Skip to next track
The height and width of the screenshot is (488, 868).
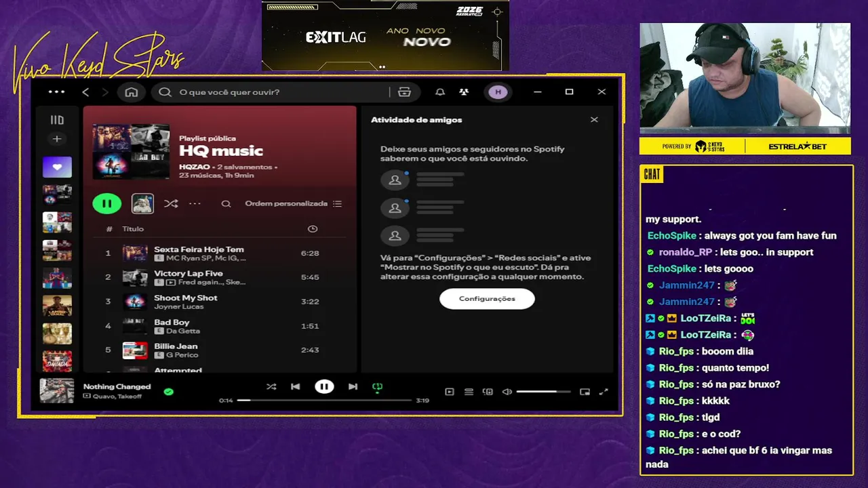pyautogui.click(x=353, y=387)
